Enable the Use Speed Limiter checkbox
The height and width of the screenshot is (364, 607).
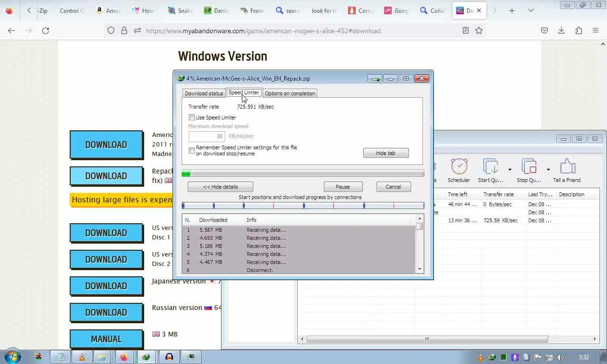pyautogui.click(x=192, y=118)
